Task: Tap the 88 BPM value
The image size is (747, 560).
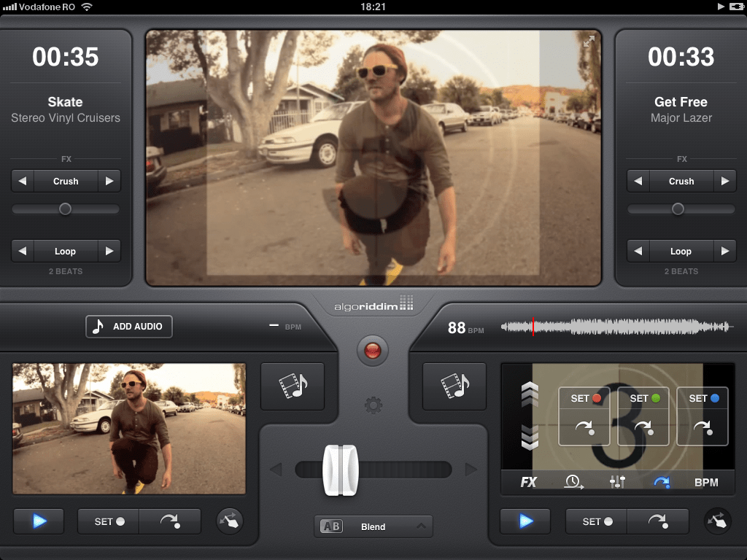Action: pyautogui.click(x=465, y=327)
